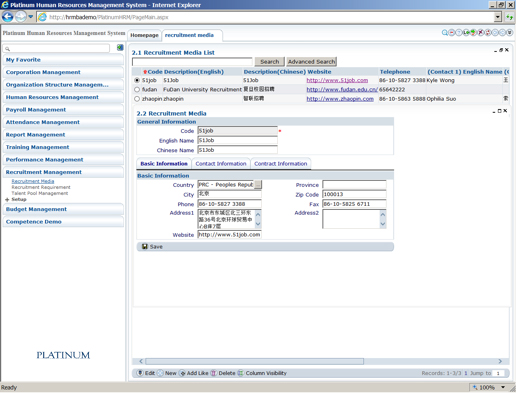Click the magnifier search icon in top toolbar
Viewport: 516px width, 393px height.
(x=445, y=33)
